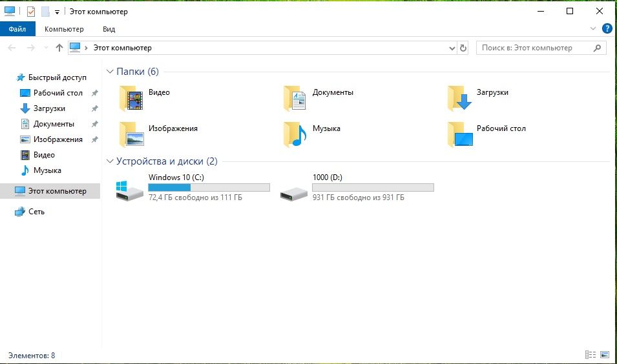Expand the ribbon with the chevron

pyautogui.click(x=593, y=28)
